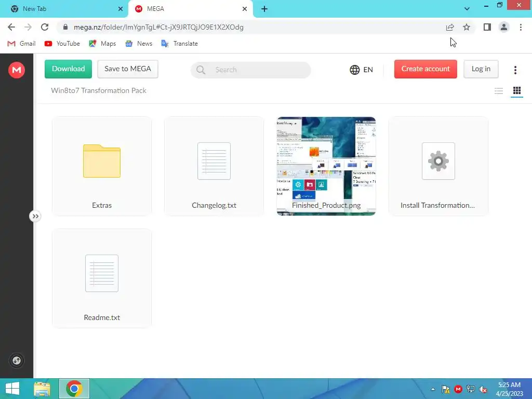Switch to list view

click(x=499, y=90)
